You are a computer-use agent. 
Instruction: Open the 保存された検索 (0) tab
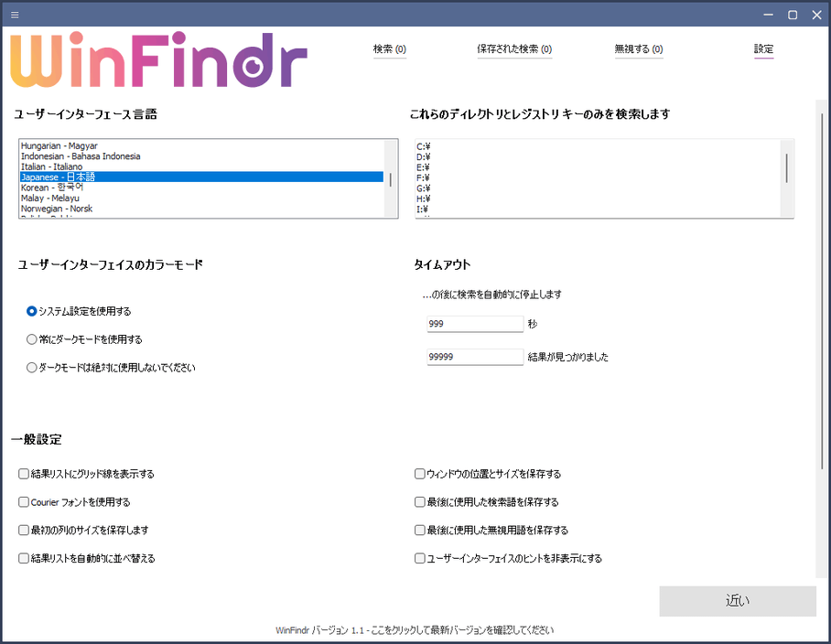click(514, 49)
